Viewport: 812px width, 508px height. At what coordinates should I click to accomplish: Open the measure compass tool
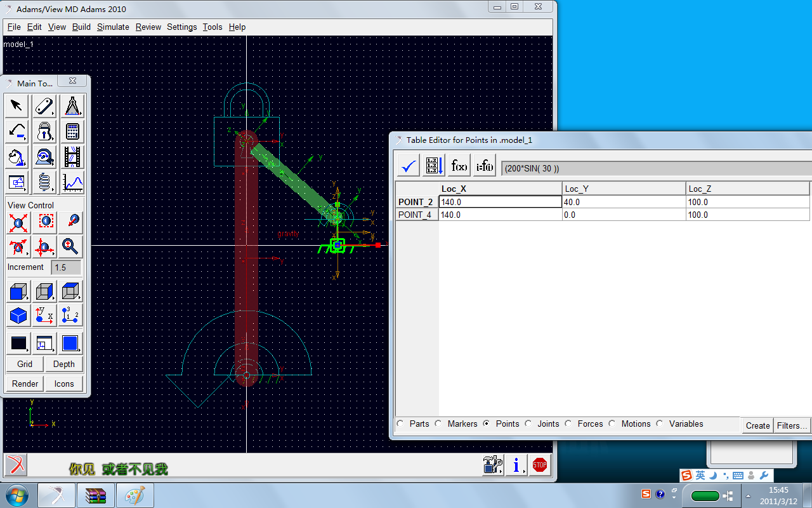pos(72,106)
